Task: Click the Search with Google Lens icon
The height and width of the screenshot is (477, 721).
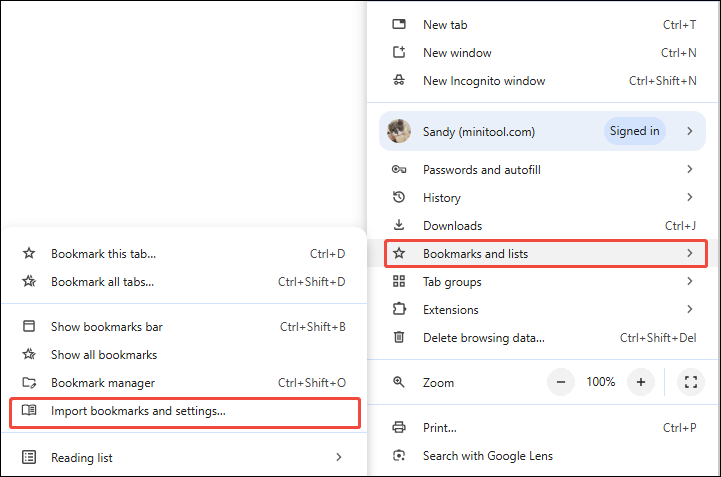Action: [x=399, y=456]
